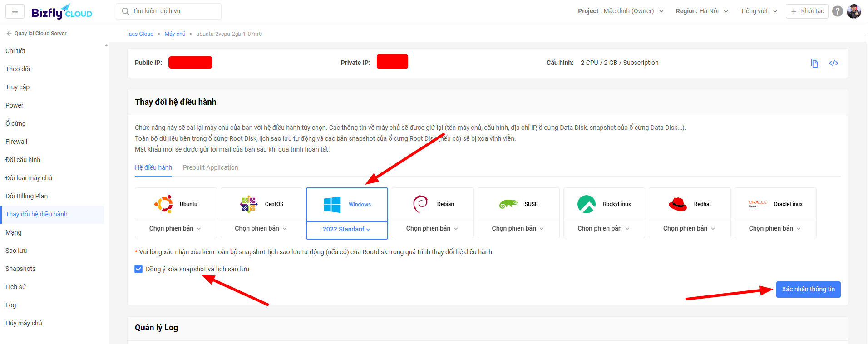Open Sao lưu in the sidebar

tap(52, 251)
